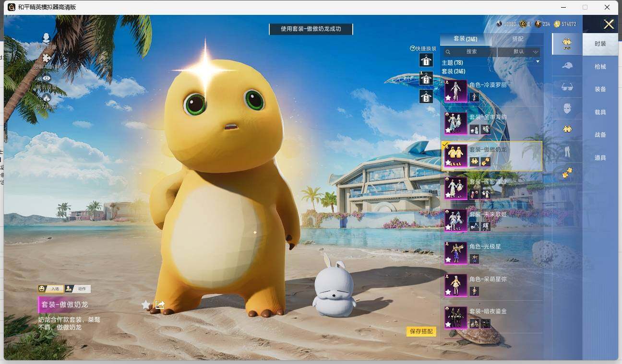Select quick-change outfit hanger 5

tap(426, 96)
